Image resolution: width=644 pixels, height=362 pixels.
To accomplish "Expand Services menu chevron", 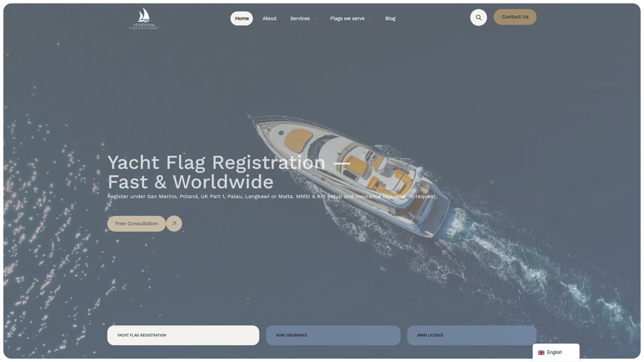I will 315,18.
